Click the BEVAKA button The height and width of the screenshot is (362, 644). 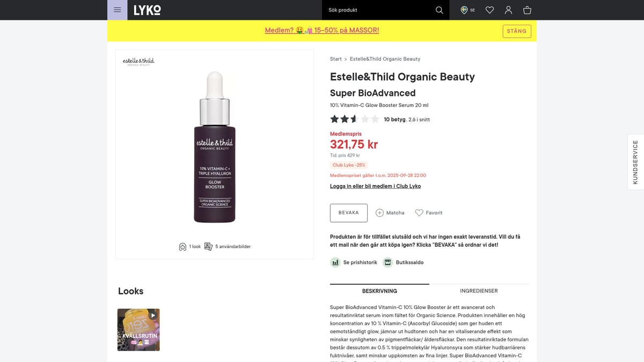pos(349,213)
